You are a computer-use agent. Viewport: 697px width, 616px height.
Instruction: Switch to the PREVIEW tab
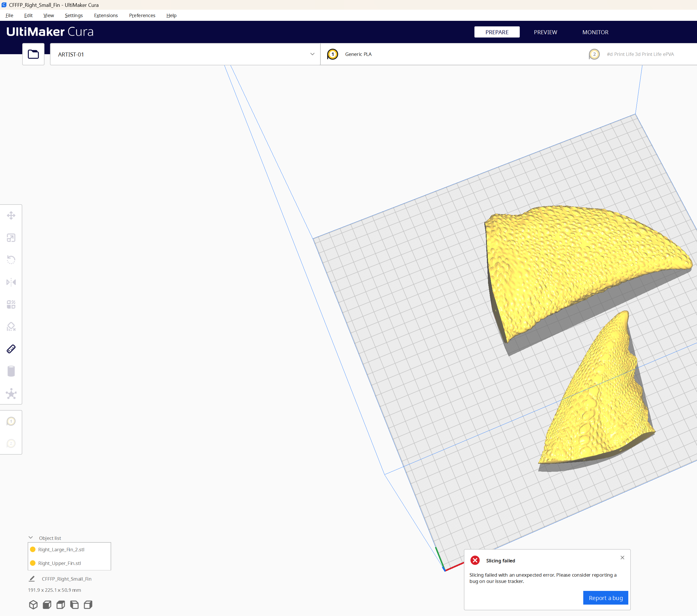coord(545,32)
